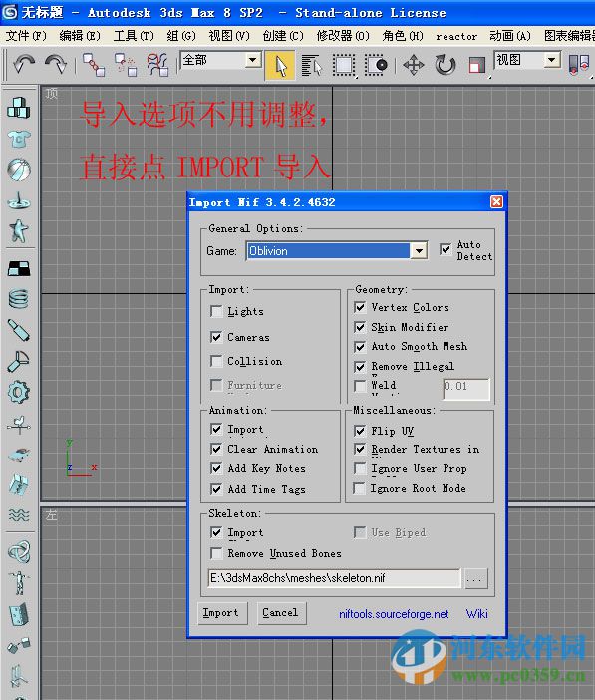The width and height of the screenshot is (595, 700).
Task: Click the coiled spring icon in sidebar
Action: pos(19,299)
